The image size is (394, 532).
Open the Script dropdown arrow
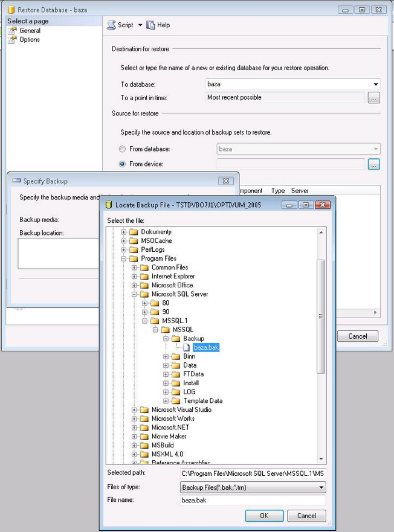(x=140, y=25)
